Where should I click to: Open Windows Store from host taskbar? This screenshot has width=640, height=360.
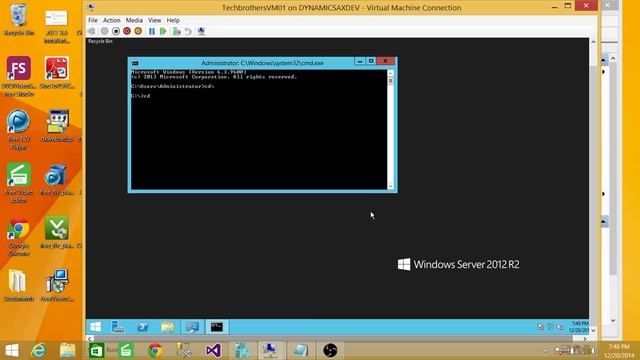[96, 350]
